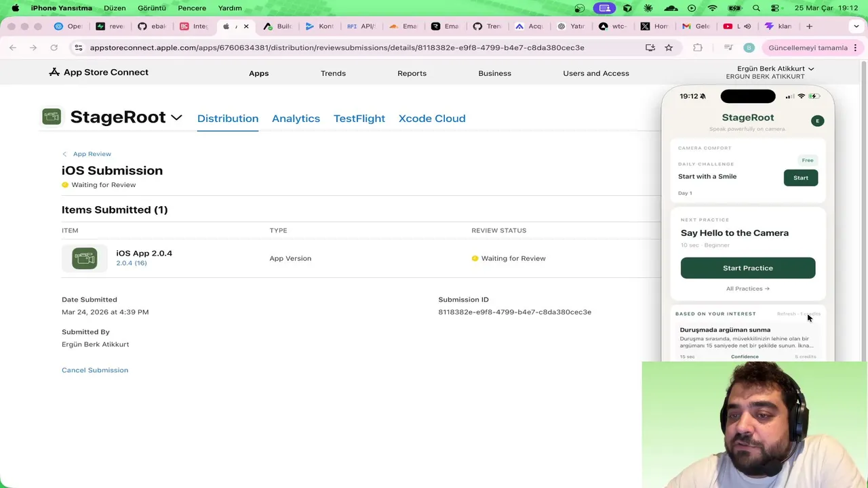Click the App Store Connect logo
868x488 pixels.
[98, 72]
